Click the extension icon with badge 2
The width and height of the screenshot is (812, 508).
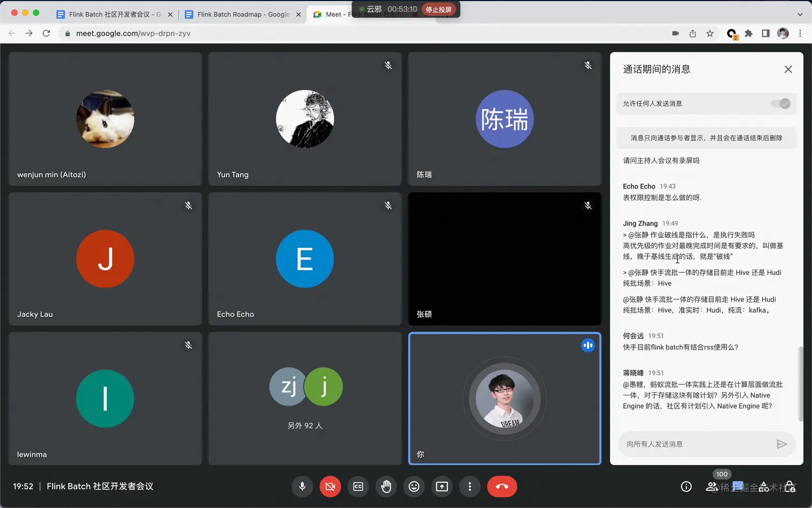[731, 34]
